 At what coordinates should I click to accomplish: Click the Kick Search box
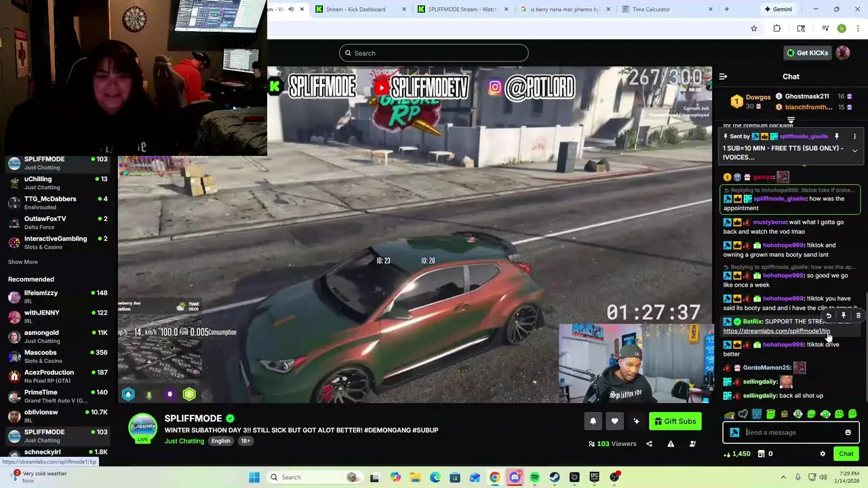pyautogui.click(x=434, y=53)
